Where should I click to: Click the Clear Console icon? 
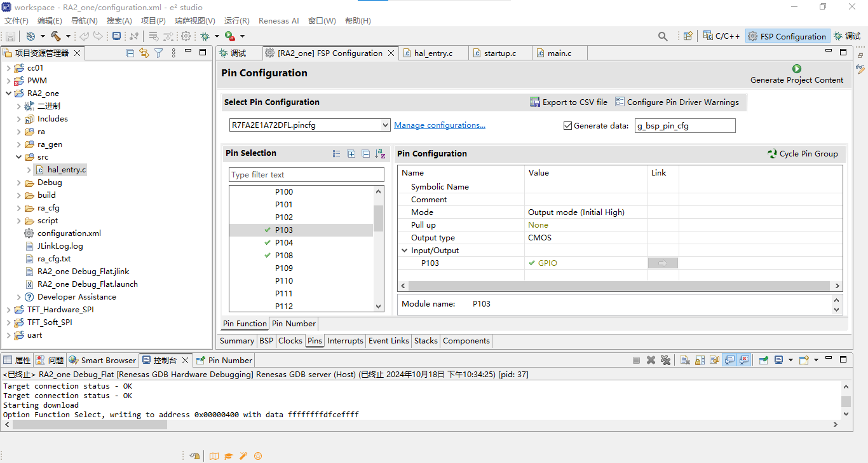tap(685, 360)
